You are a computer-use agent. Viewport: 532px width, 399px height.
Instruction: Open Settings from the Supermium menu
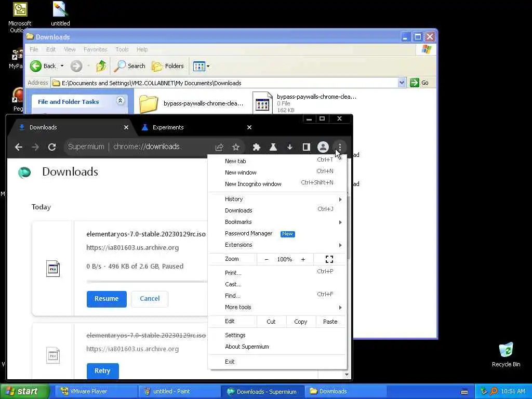[x=277, y=335]
